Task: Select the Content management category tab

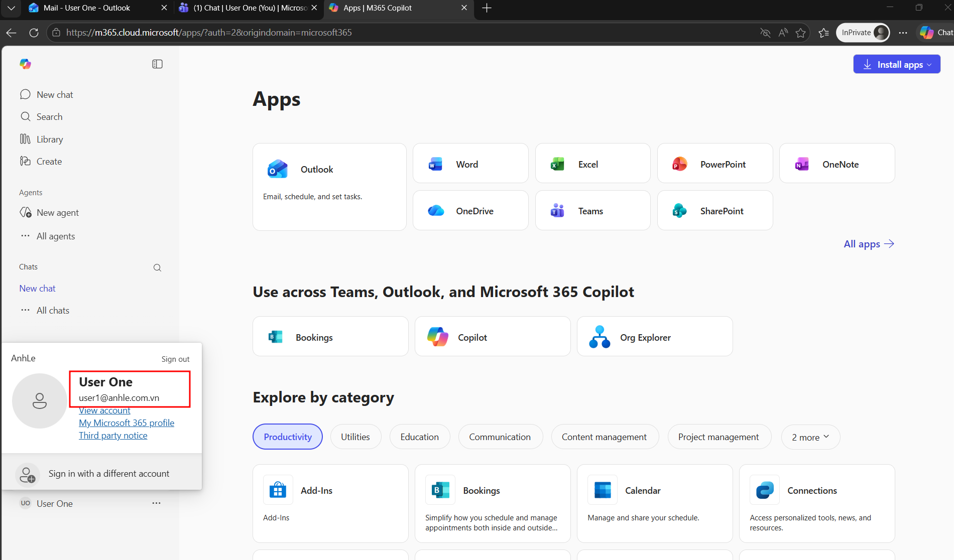Action: (x=605, y=437)
